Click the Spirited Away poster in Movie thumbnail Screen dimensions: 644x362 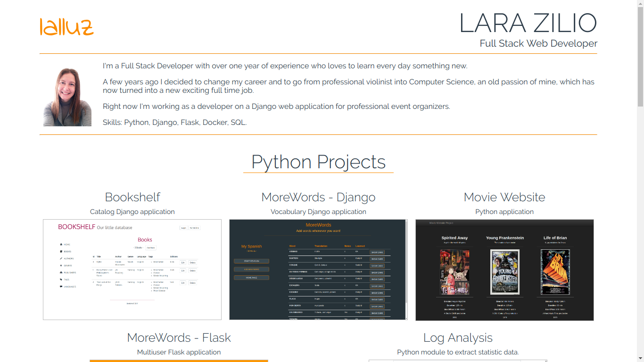[454, 272]
